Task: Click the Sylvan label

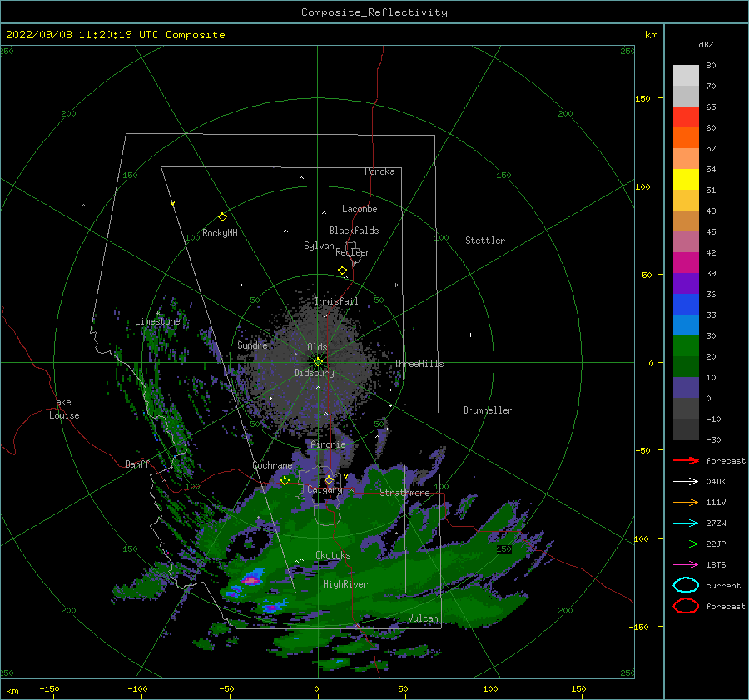Action: [319, 246]
